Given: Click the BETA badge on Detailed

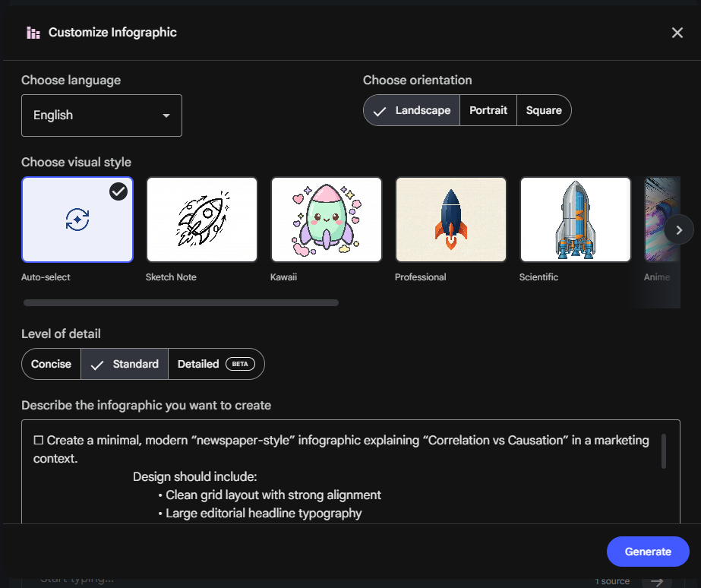Looking at the screenshot, I should click(240, 364).
